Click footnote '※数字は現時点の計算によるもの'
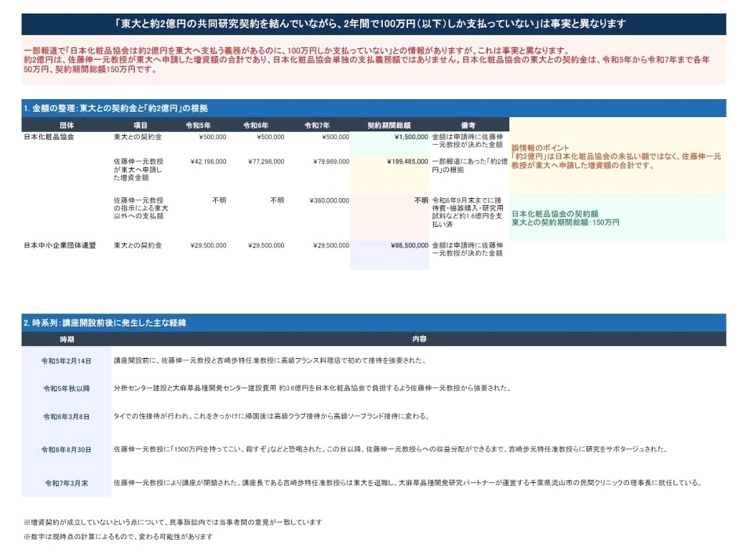Viewport: 756px width, 549px height. (x=118, y=537)
